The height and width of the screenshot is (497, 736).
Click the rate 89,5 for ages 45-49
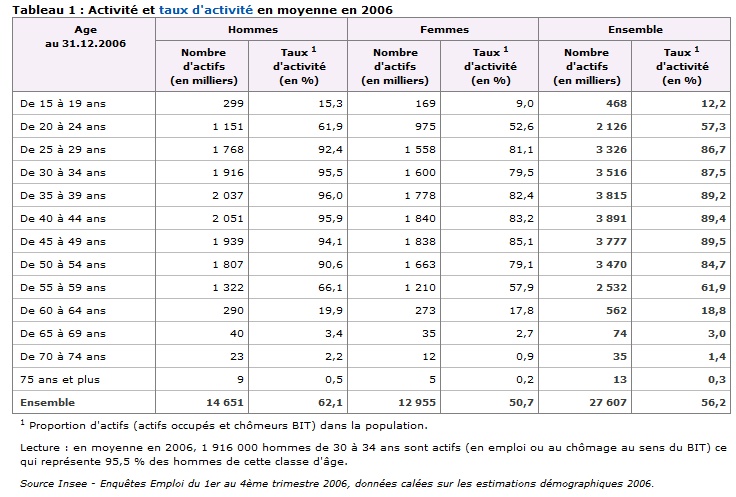[713, 242]
